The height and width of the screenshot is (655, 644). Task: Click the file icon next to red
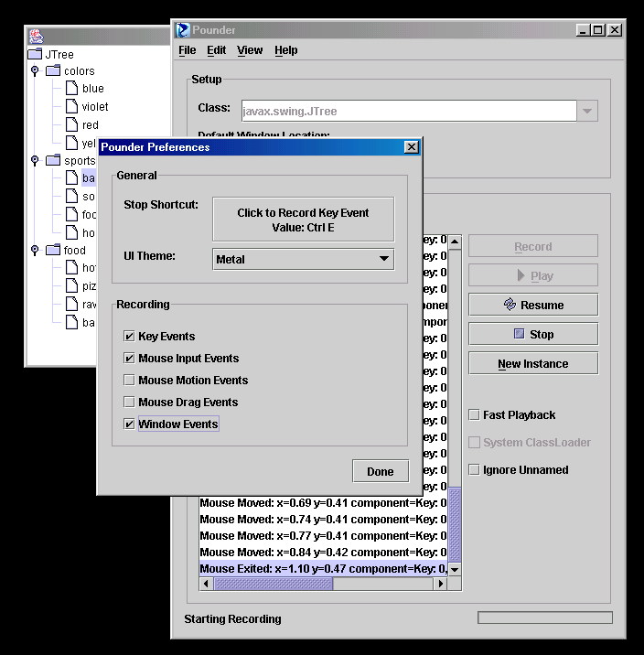point(72,124)
